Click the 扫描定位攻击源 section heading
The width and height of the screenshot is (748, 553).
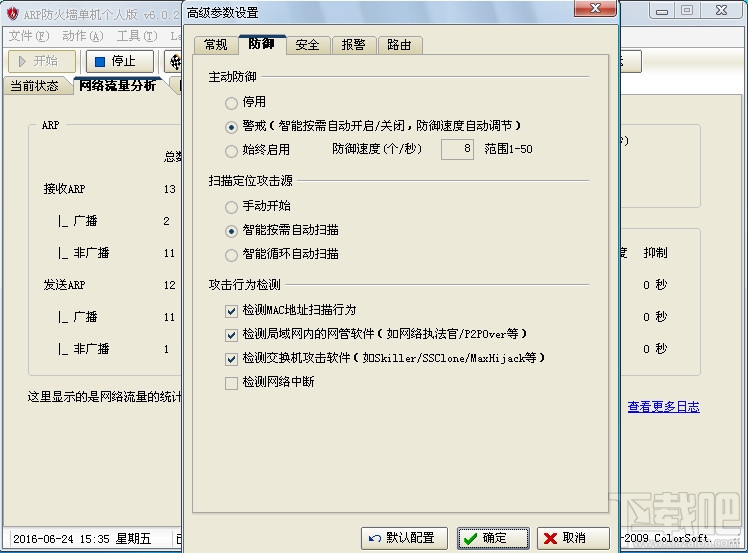click(x=250, y=181)
